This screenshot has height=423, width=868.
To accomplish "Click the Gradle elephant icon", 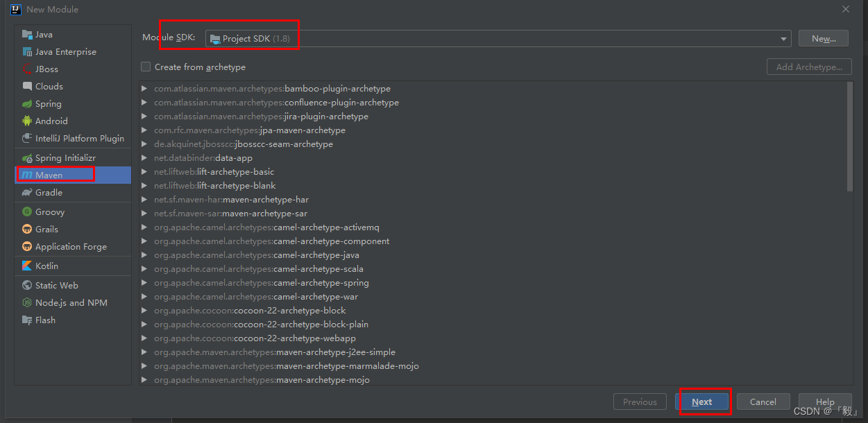I will pyautogui.click(x=27, y=193).
